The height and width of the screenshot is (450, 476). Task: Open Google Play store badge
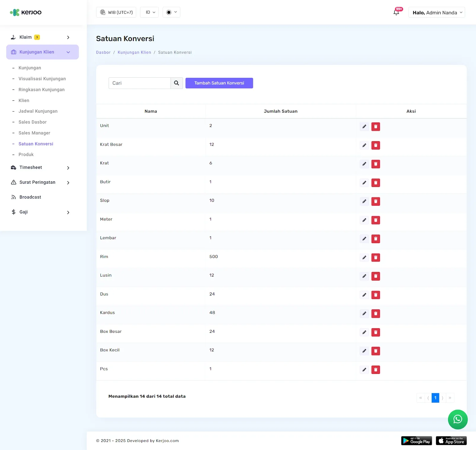tap(416, 440)
